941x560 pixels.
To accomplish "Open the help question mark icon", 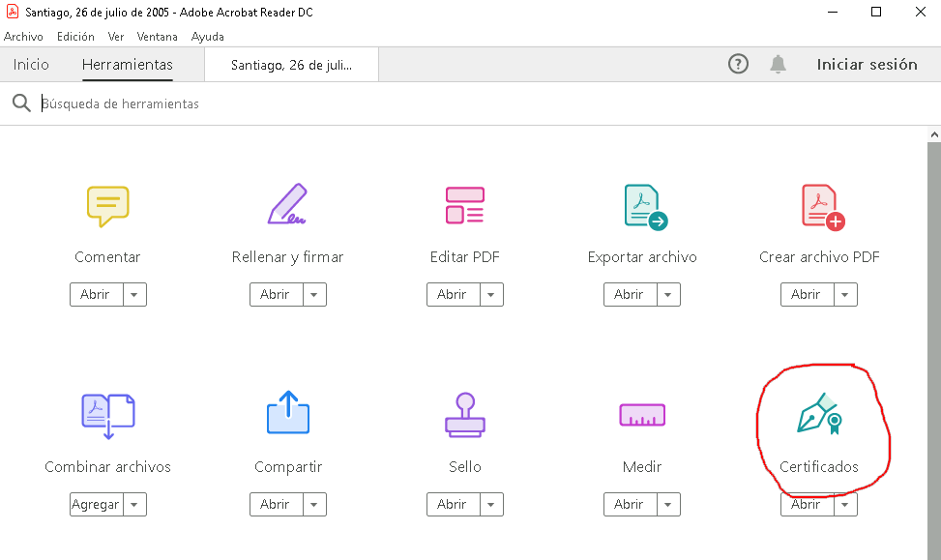I will click(x=738, y=64).
